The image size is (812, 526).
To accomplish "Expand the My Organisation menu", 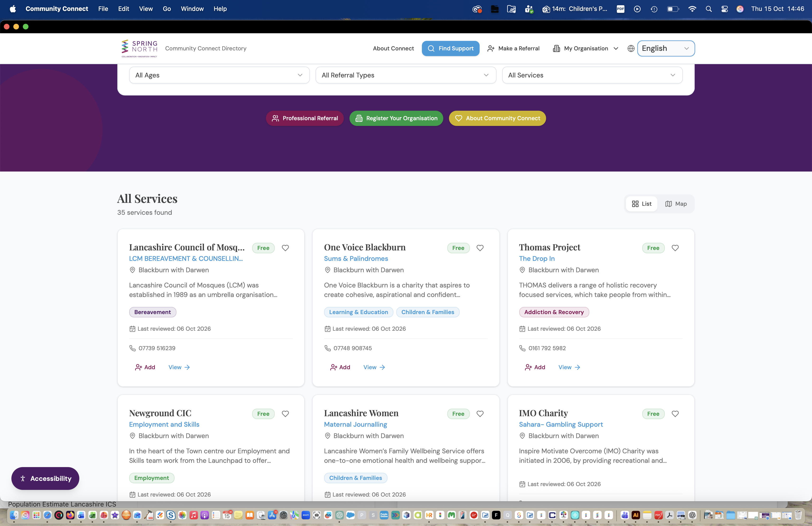I will pos(585,48).
